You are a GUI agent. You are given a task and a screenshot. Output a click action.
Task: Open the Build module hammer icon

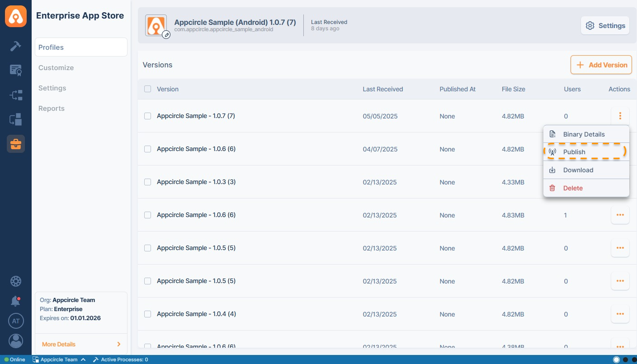click(16, 46)
